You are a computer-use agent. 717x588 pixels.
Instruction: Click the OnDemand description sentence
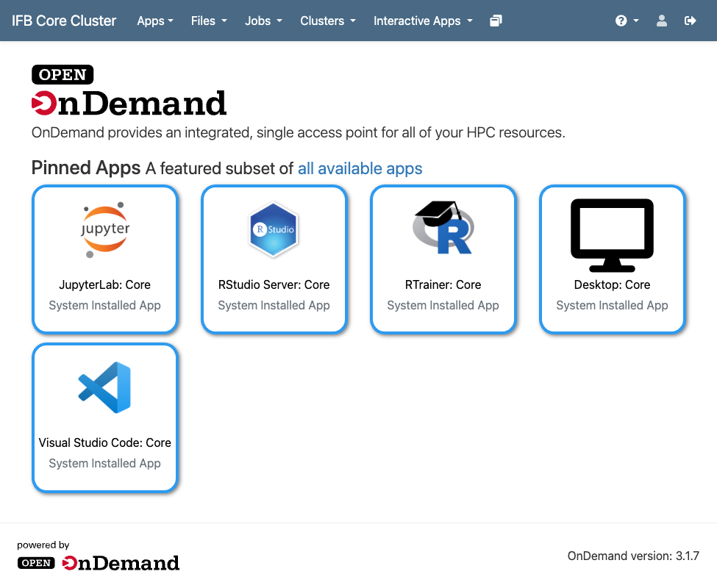tap(298, 132)
